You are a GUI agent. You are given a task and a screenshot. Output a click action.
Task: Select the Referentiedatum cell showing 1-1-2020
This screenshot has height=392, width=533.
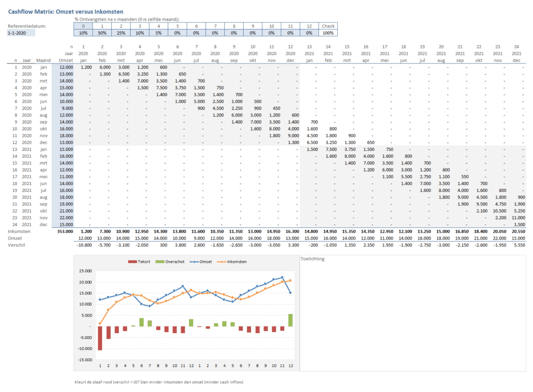pyautogui.click(x=21, y=33)
